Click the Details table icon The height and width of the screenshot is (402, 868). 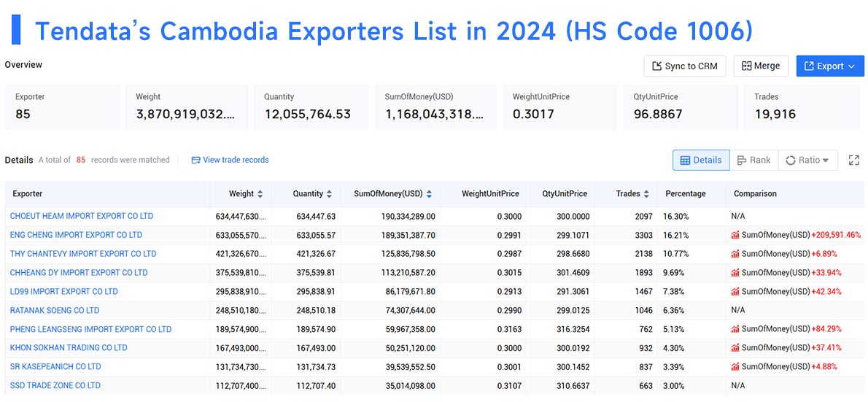pyautogui.click(x=685, y=160)
